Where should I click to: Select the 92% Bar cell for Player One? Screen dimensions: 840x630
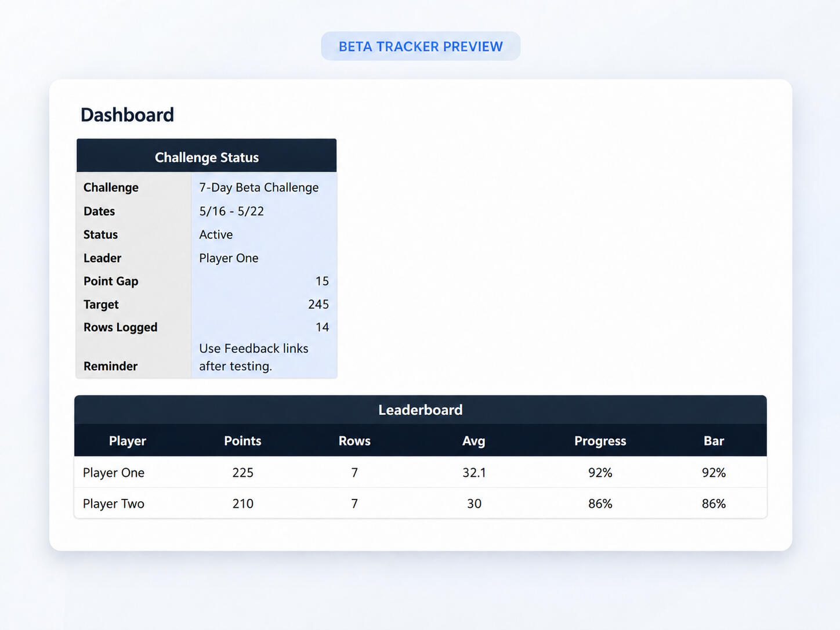click(x=714, y=473)
